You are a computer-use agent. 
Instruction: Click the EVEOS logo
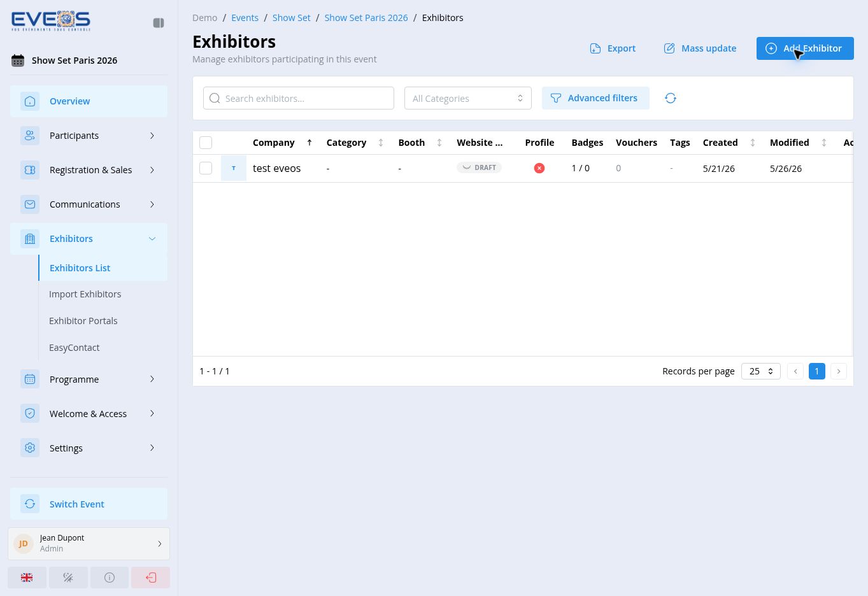(x=51, y=21)
